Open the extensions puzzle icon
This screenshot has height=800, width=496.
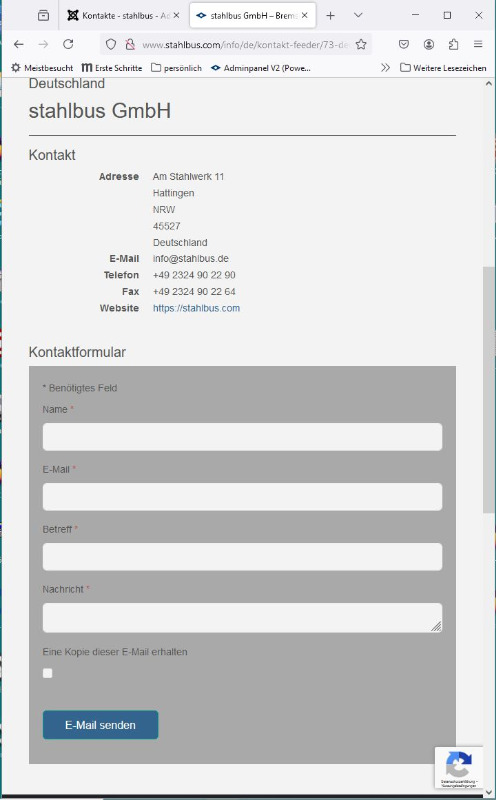453,44
